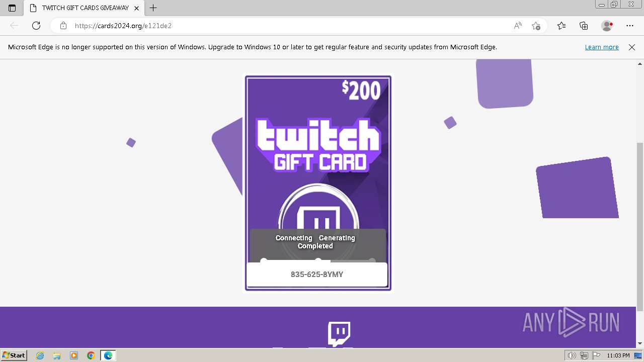644x362 pixels.
Task: Close the TWITCH GIFT CARDS GIVEAWAY tab
Action: [136, 8]
